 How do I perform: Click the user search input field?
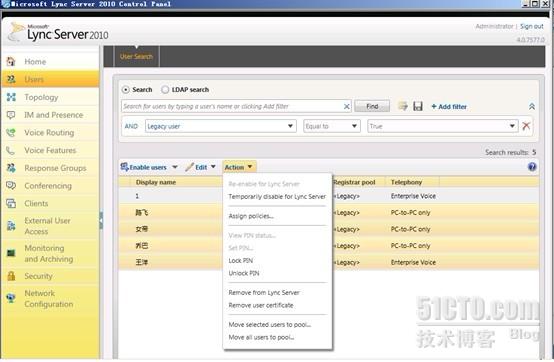pyautogui.click(x=232, y=106)
